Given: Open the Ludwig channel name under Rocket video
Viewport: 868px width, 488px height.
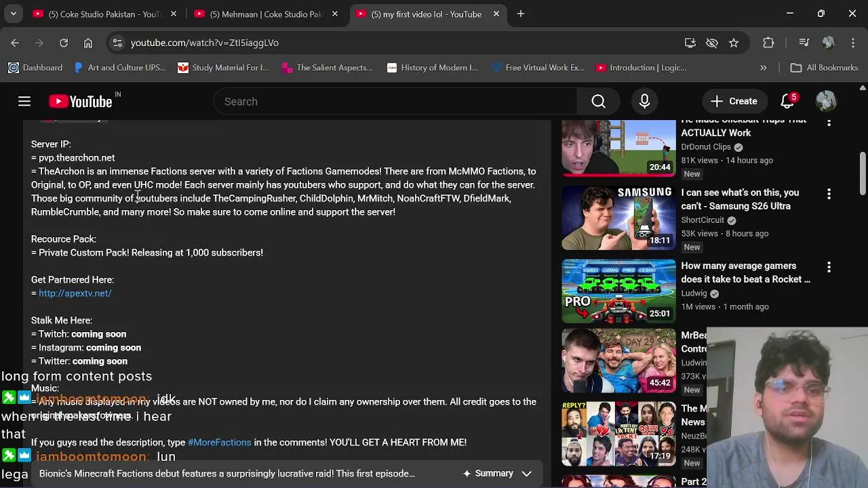Looking at the screenshot, I should coord(694,293).
